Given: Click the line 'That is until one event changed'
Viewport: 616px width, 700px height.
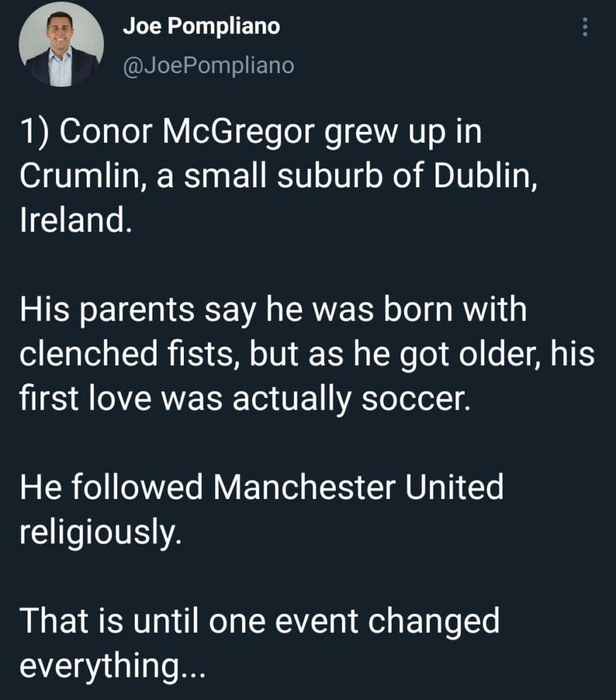Looking at the screenshot, I should pos(259,620).
